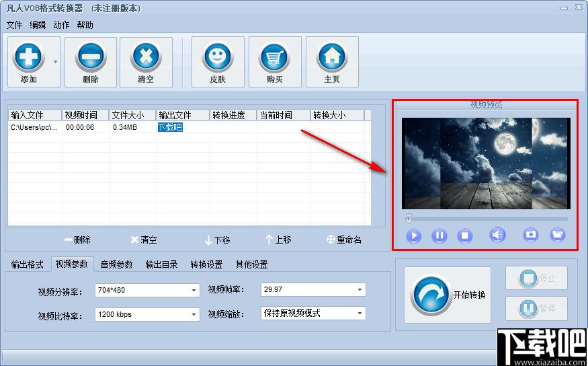The height and width of the screenshot is (366, 588).
Task: Open the 输出目录 tab
Action: point(162,264)
